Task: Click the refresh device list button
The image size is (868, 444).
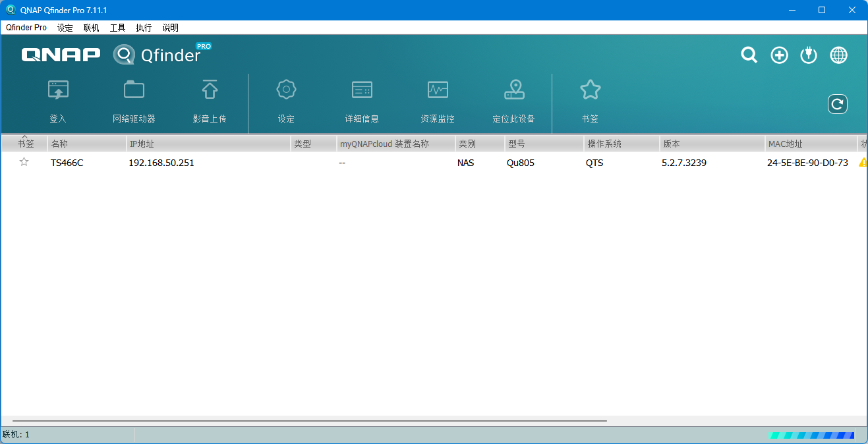Action: pos(838,104)
